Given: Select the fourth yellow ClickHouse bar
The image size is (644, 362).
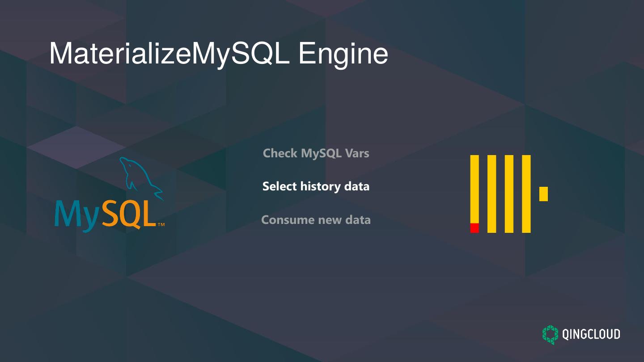Looking at the screenshot, I should pyautogui.click(x=526, y=194).
